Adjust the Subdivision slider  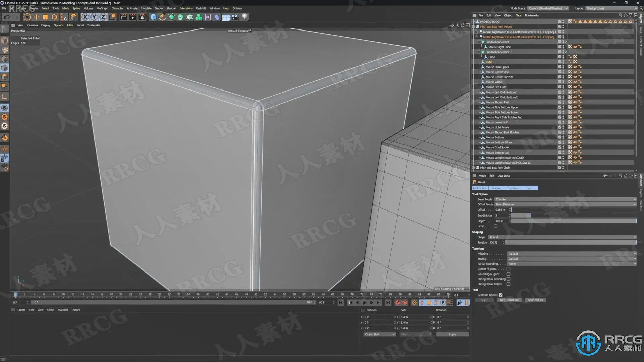(x=530, y=216)
